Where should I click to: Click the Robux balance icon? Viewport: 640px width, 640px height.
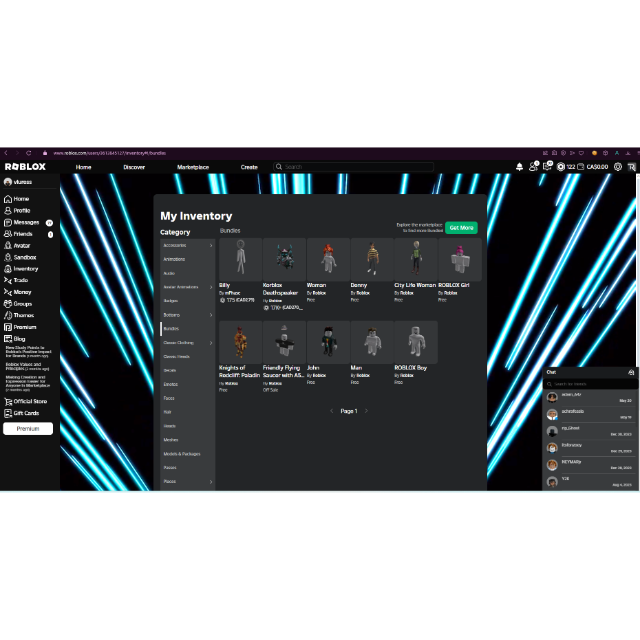[561, 167]
